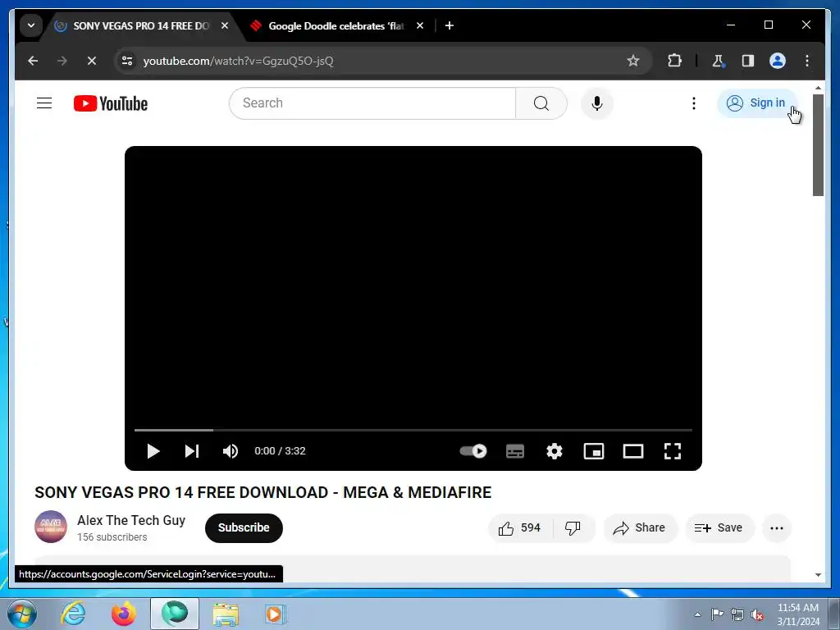The width and height of the screenshot is (840, 630).
Task: Open YouTube guide hamburger menu
Action: pos(44,103)
